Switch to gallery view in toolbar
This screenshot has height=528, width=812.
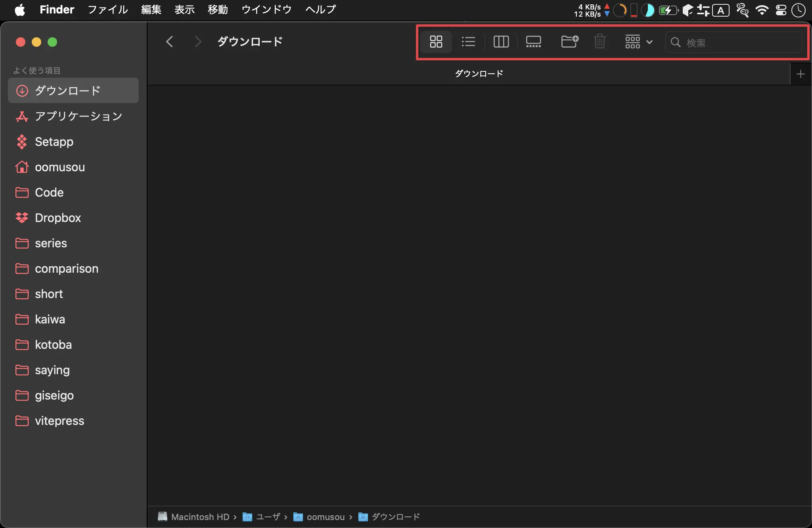click(533, 42)
